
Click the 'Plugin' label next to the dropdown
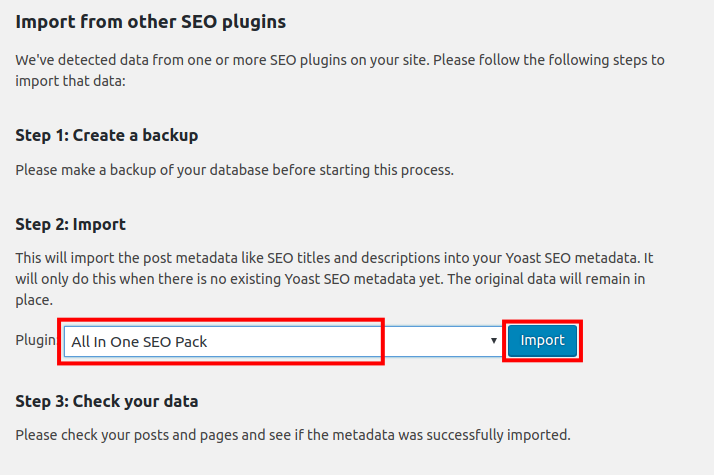pos(35,340)
